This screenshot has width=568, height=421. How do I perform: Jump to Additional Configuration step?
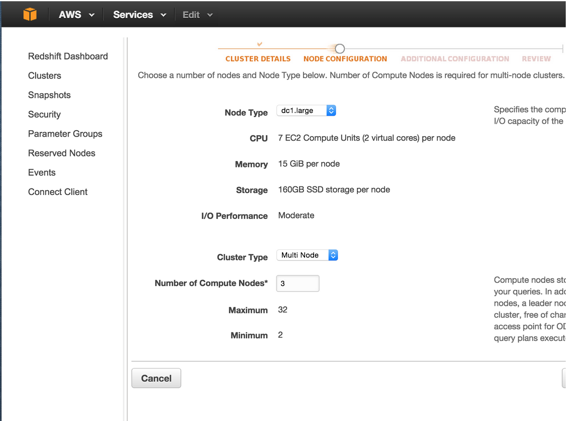pyautogui.click(x=455, y=59)
